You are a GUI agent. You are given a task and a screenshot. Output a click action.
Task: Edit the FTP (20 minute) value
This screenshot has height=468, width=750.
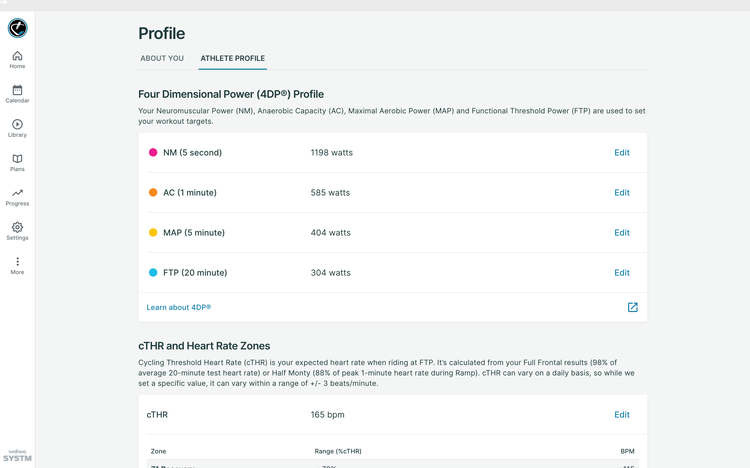point(622,273)
